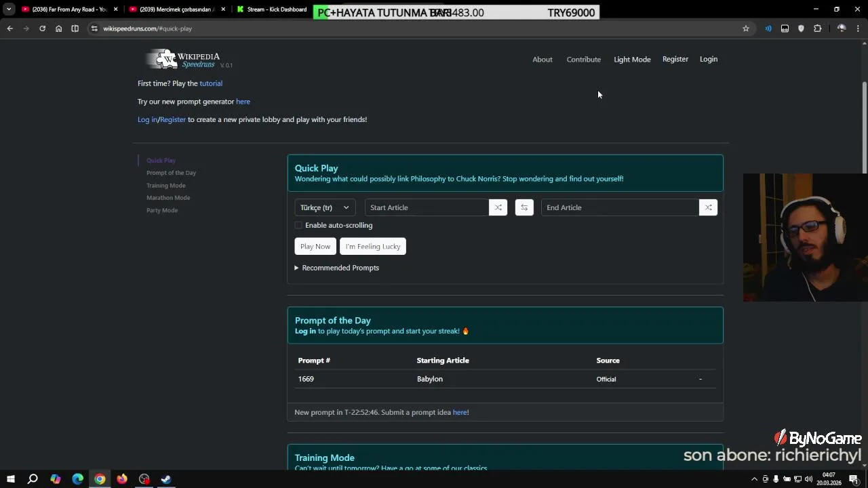868x488 pixels.
Task: Launch Firefox from taskbar
Action: tap(122, 479)
